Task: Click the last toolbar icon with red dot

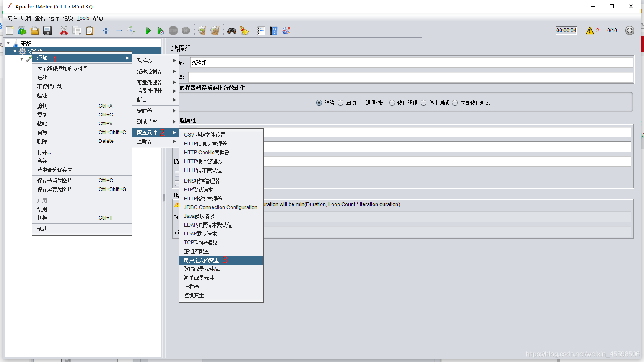Action: (286, 31)
